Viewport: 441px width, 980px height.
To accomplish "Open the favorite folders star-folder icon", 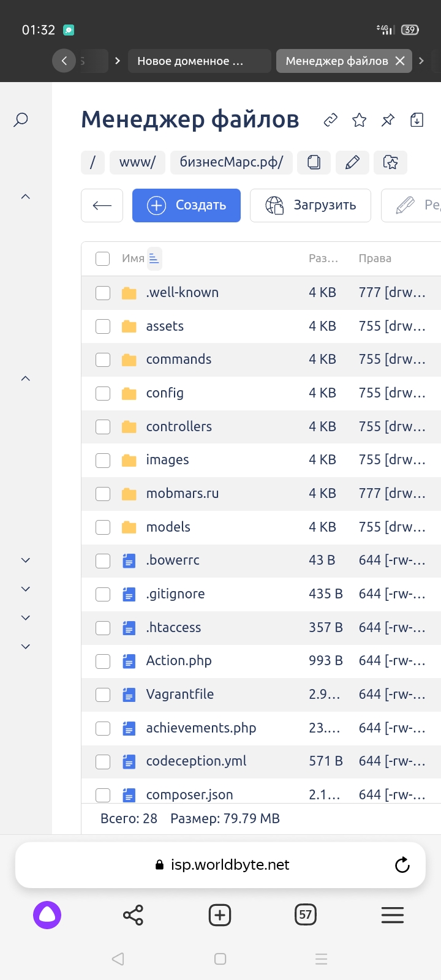I will click(390, 162).
